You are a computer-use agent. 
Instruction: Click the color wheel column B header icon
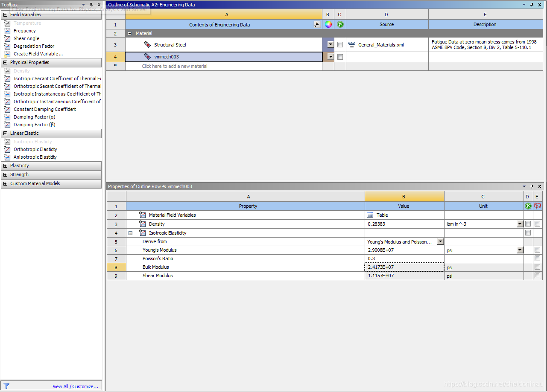point(328,24)
